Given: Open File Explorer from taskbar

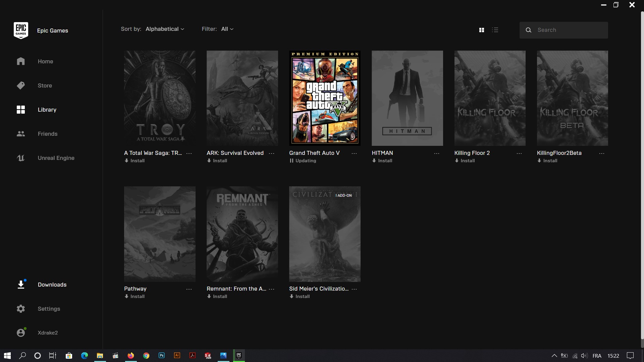Looking at the screenshot, I should (100, 356).
